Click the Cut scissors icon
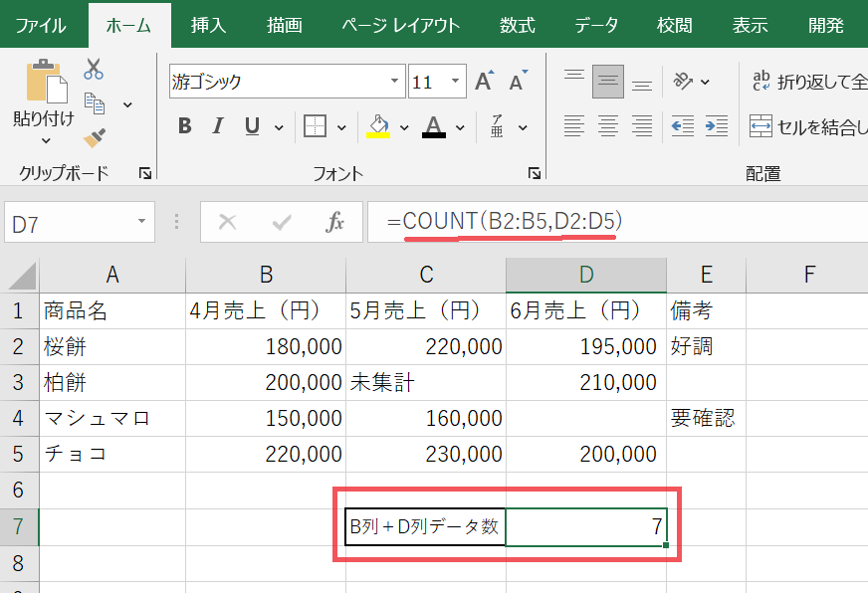 click(95, 70)
